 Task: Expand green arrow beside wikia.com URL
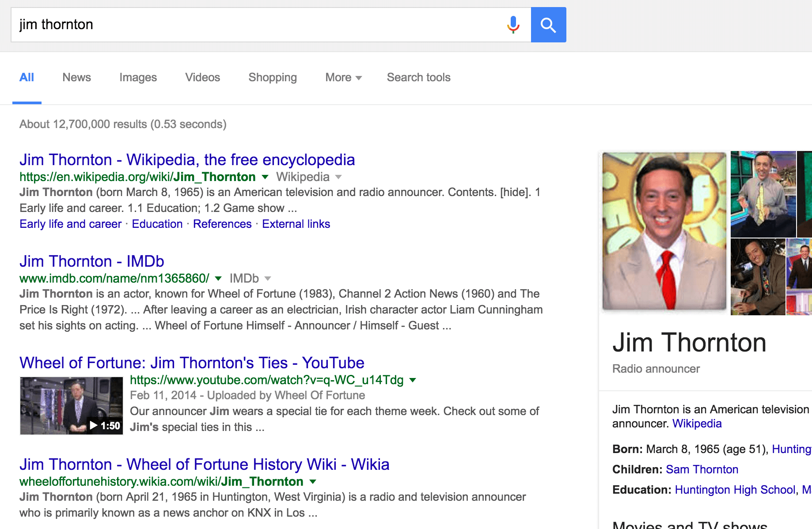(x=313, y=482)
